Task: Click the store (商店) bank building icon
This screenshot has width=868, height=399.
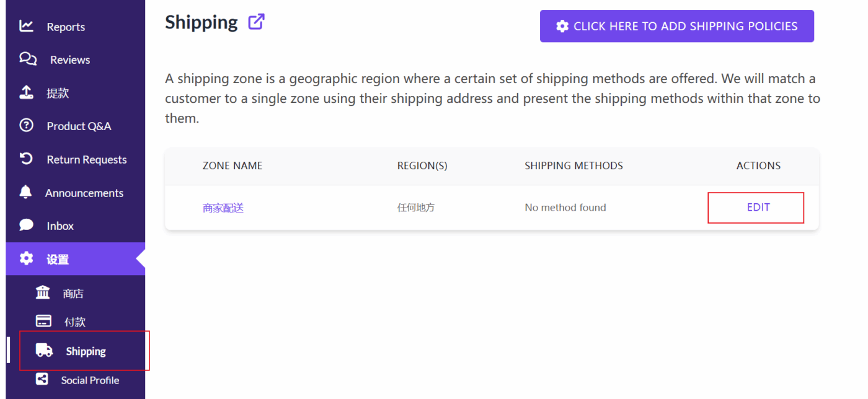Action: pyautogui.click(x=43, y=292)
